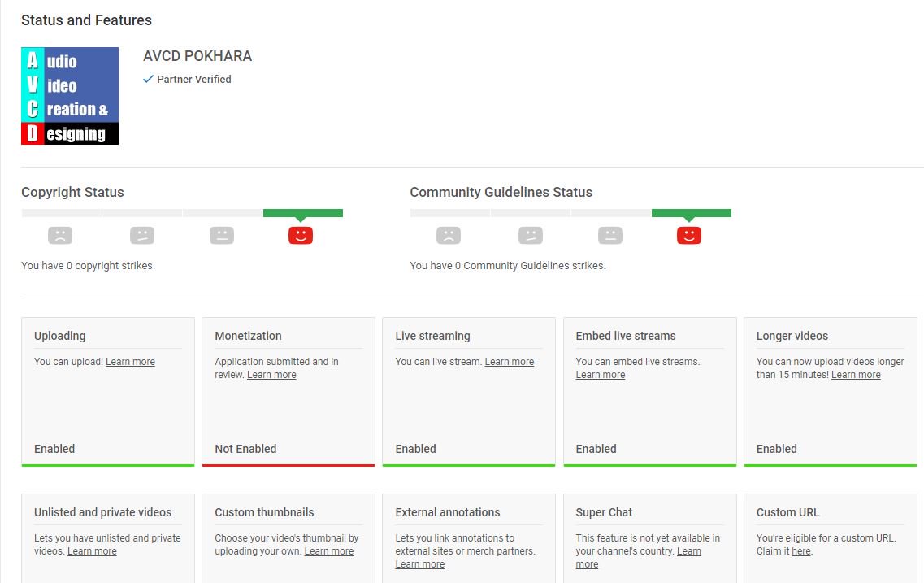This screenshot has width=924, height=583.
Task: Open Learn more link in Longer videos card
Action: coord(856,374)
